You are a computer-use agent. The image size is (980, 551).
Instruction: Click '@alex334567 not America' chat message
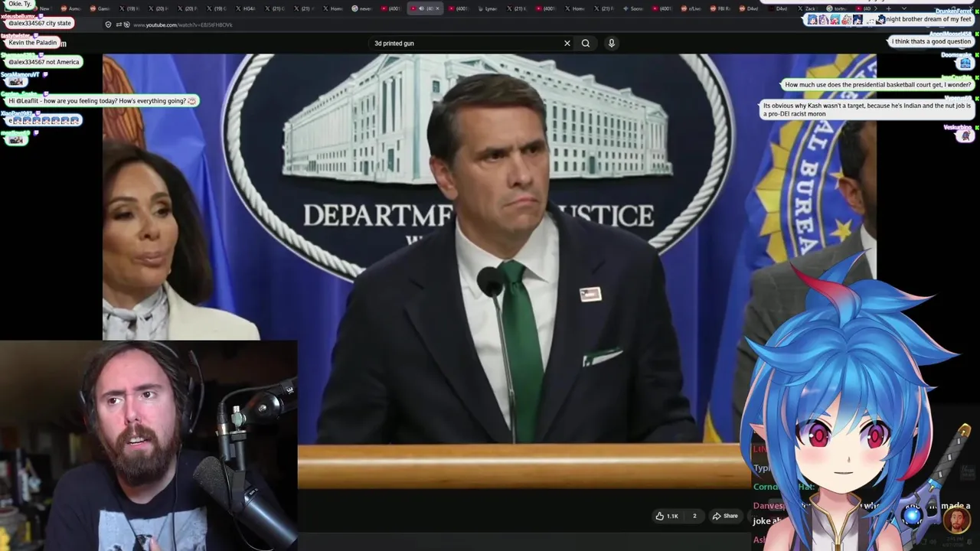pos(44,61)
